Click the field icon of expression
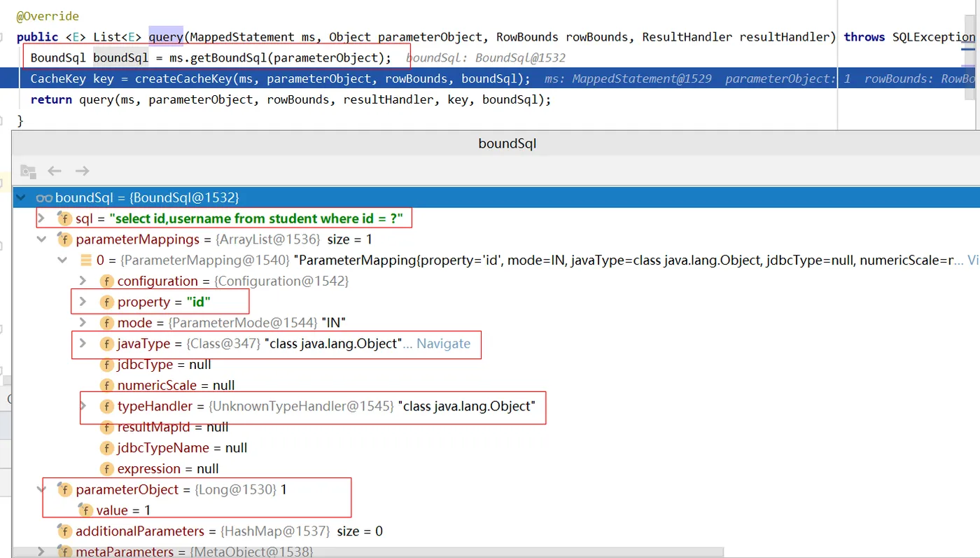 tap(106, 468)
